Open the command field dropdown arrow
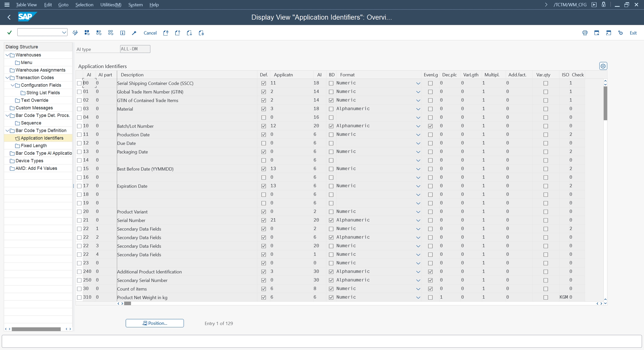Image resolution: width=644 pixels, height=350 pixels. tap(64, 32)
